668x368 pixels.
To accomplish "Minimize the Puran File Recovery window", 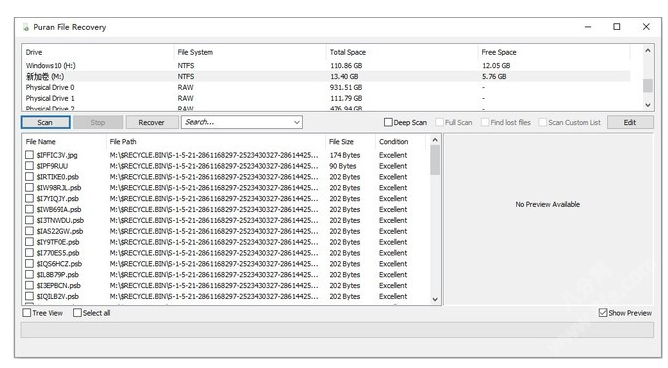I will click(x=588, y=27).
